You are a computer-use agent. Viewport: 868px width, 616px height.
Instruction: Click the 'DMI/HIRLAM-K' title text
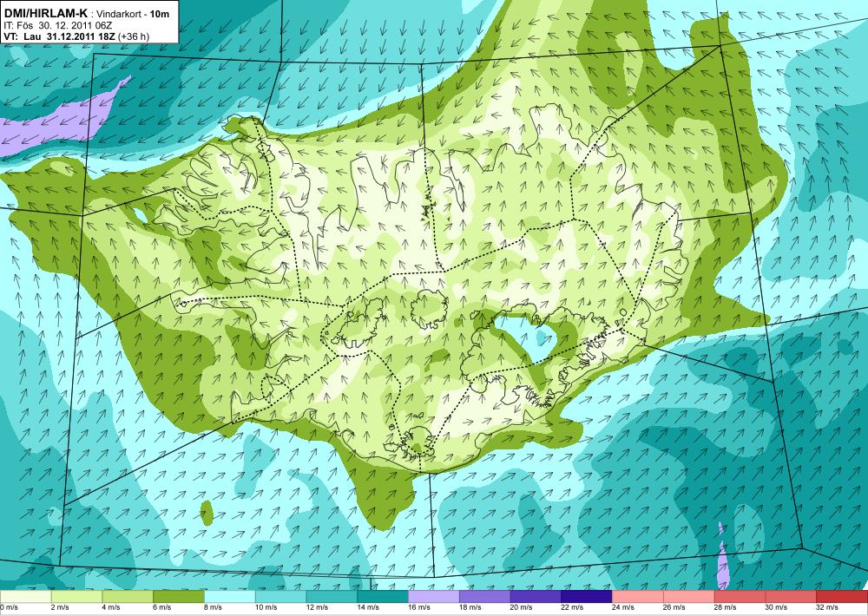[45, 13]
